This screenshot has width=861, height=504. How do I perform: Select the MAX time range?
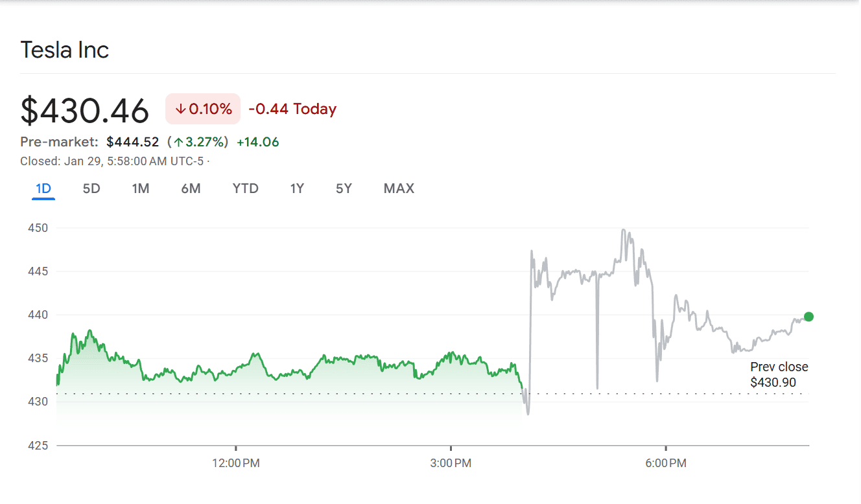[x=399, y=189]
